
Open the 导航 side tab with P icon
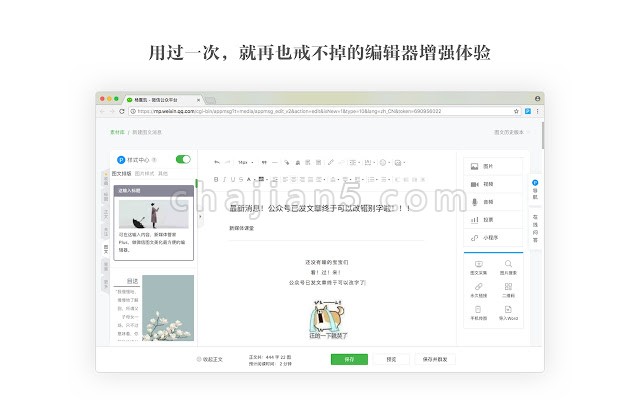point(535,189)
